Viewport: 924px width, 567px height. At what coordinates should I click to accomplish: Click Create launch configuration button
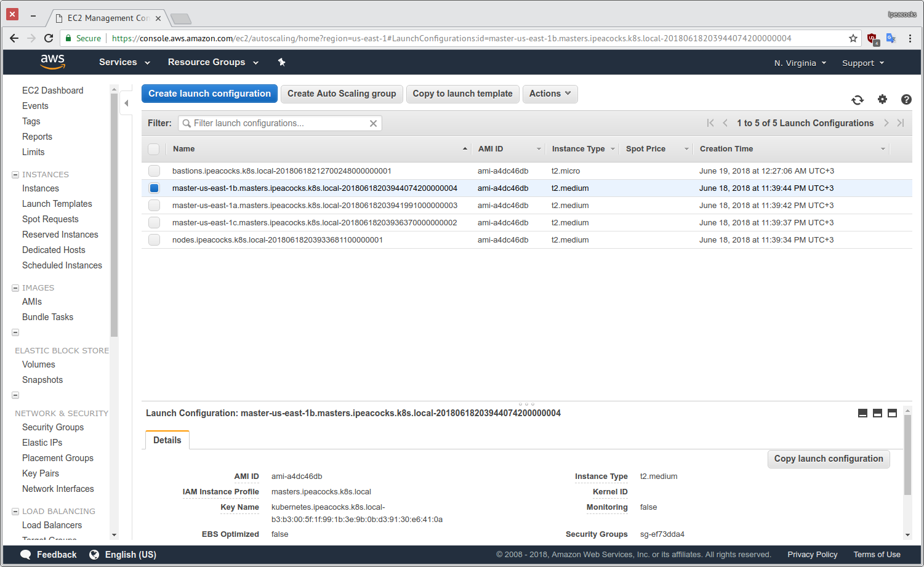tap(209, 94)
